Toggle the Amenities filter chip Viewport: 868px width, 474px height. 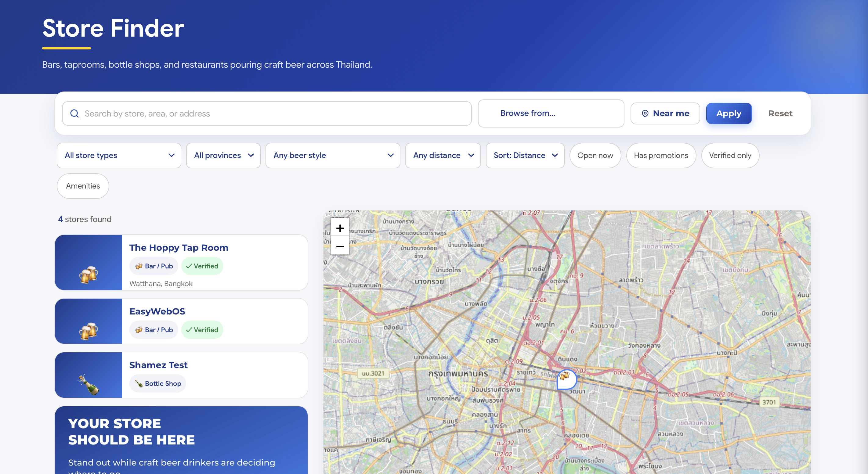pos(83,186)
